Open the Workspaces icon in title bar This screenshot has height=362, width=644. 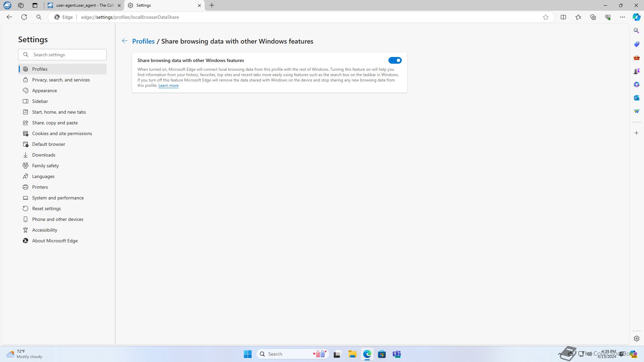tap(21, 5)
